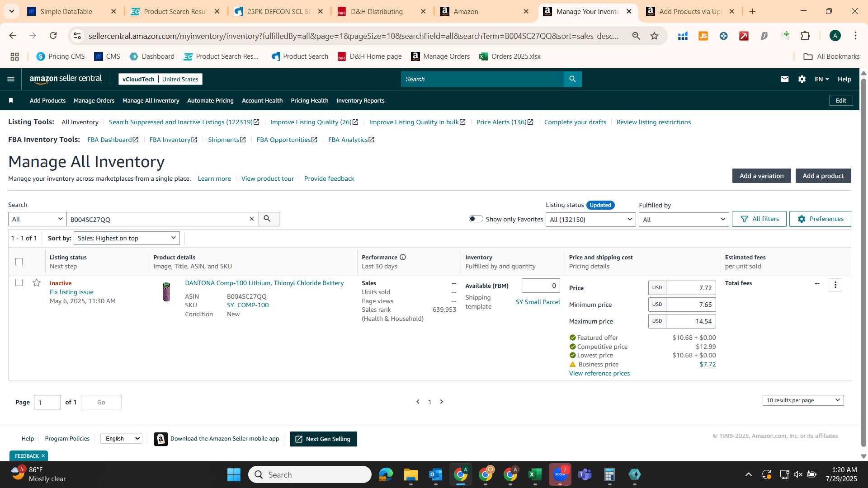
Task: Open Outlook from the taskbar
Action: coord(435,474)
